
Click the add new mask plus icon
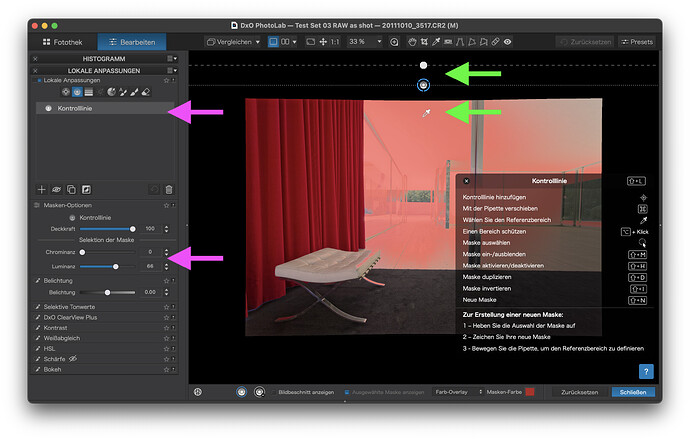point(41,189)
